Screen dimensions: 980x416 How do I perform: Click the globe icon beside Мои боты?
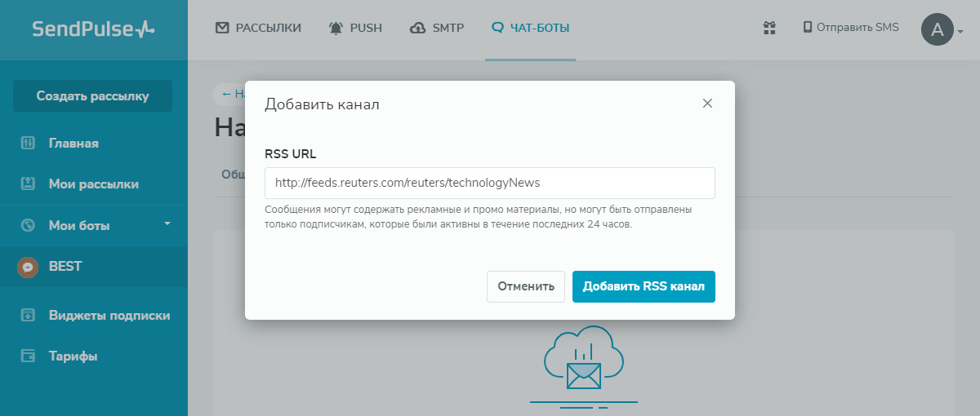28,225
